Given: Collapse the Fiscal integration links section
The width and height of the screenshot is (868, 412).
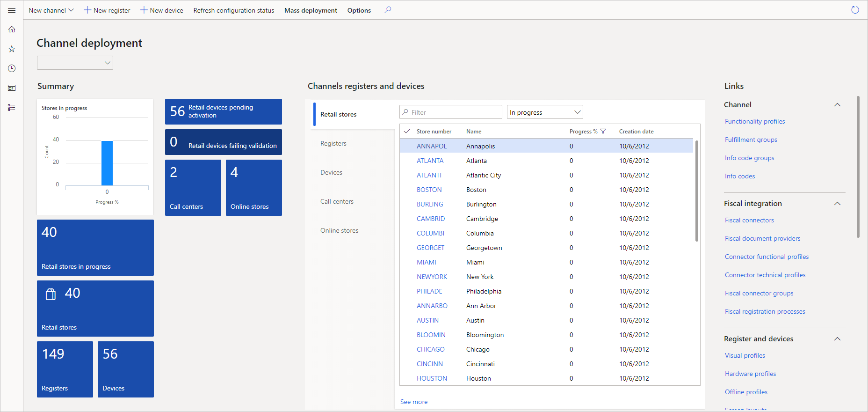Looking at the screenshot, I should (837, 204).
